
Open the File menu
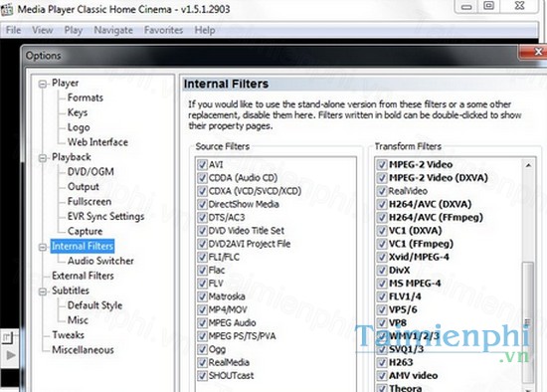(13, 30)
